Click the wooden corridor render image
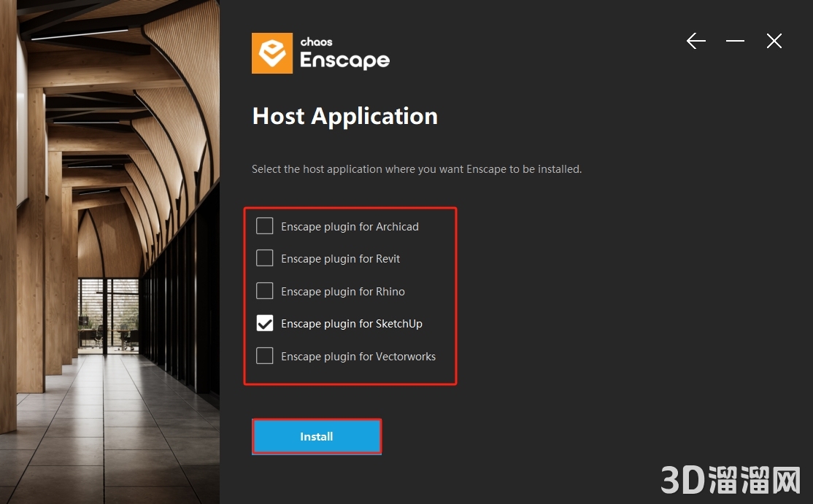 tap(109, 252)
